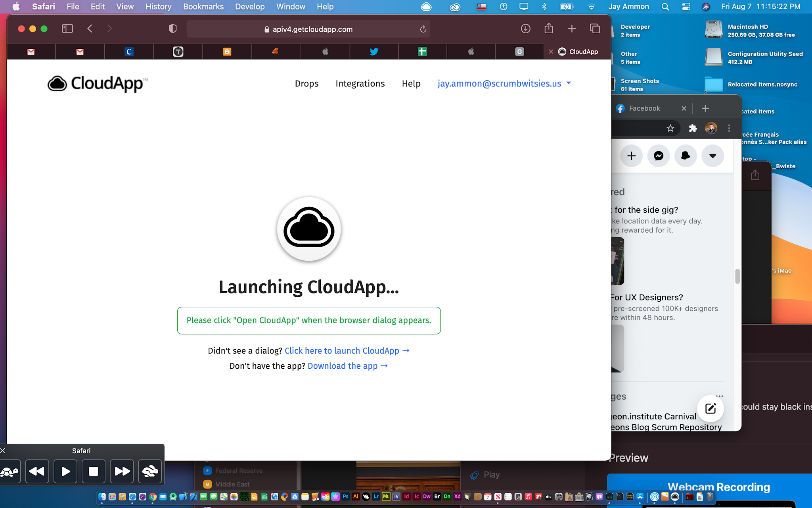Switch to the green plus tab
The width and height of the screenshot is (812, 508).
pyautogui.click(x=423, y=52)
